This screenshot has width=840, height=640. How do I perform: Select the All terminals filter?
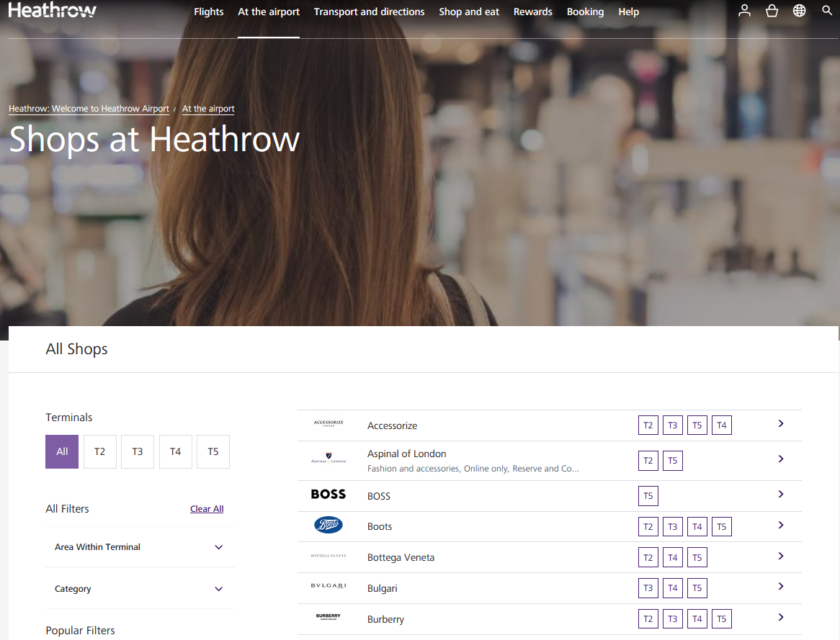62,451
